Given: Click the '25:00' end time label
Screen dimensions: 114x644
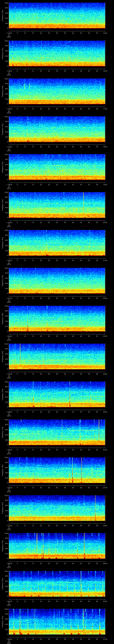Looking at the screenshot, I should (105, 412).
